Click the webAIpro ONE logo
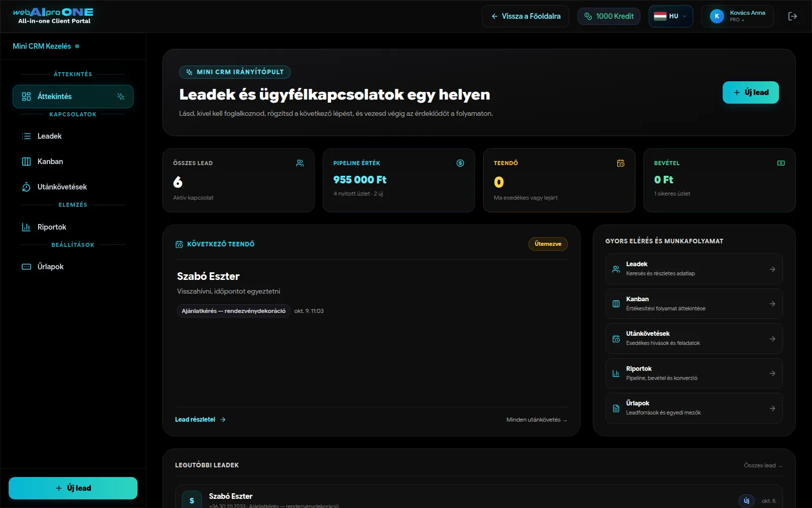 click(x=53, y=16)
